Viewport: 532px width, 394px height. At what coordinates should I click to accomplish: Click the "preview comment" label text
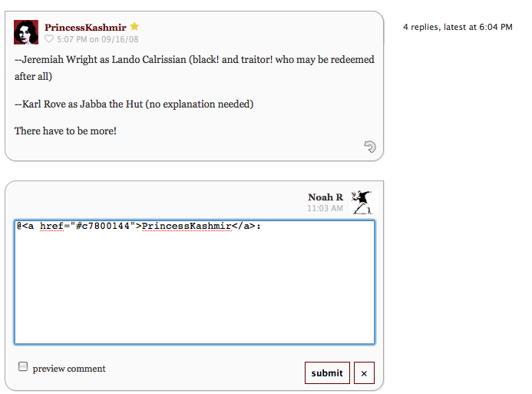tap(69, 369)
